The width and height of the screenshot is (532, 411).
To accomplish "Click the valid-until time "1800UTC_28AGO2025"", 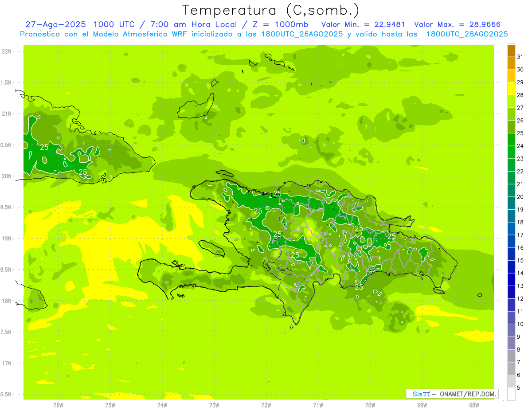I will (x=467, y=34).
